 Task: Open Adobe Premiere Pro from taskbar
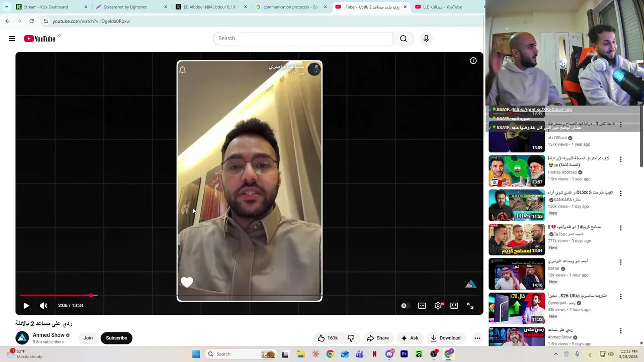pyautogui.click(x=404, y=354)
